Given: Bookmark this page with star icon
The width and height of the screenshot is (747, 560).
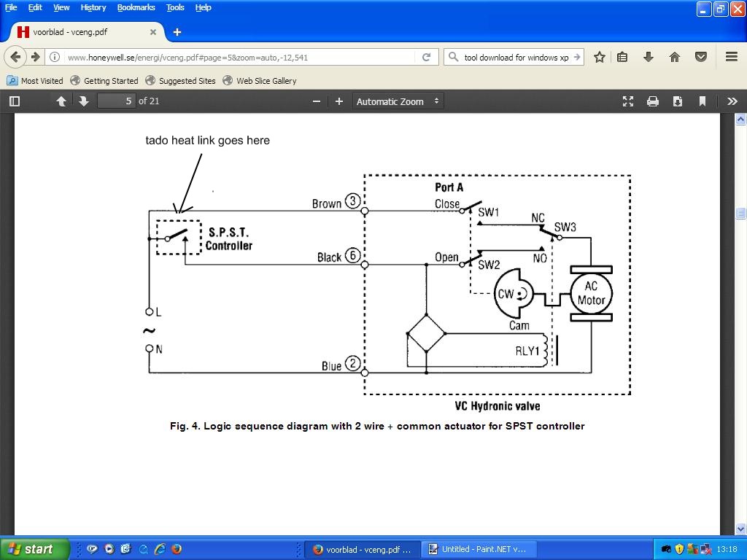Looking at the screenshot, I should (x=599, y=57).
